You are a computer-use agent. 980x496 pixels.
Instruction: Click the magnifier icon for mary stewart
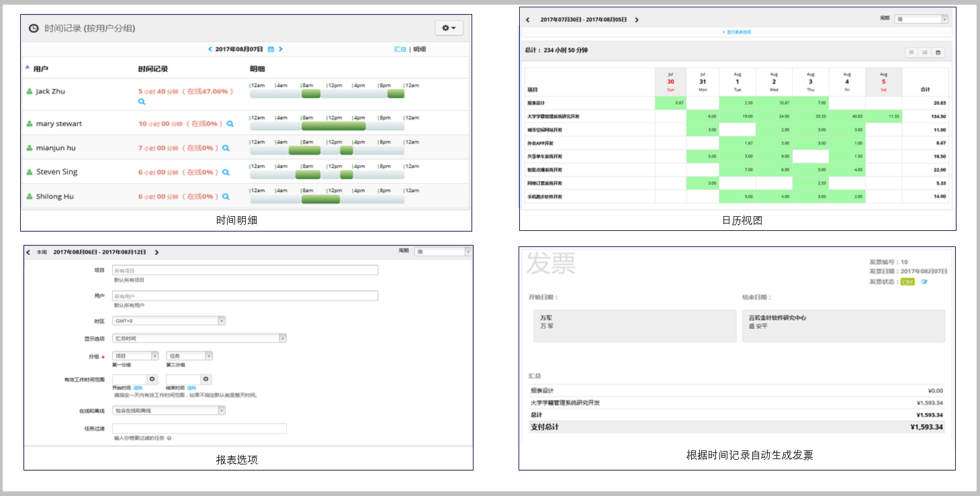[230, 124]
